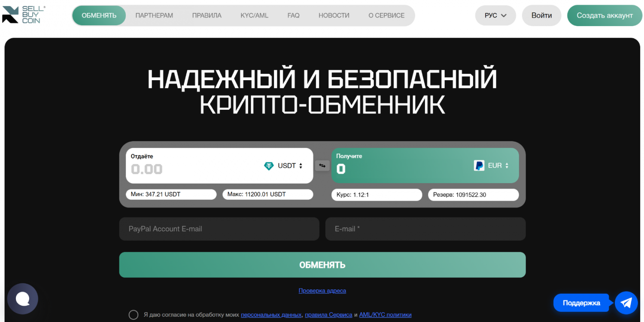This screenshot has height=322, width=644.
Task: Follow the Проверка адреса link
Action: [322, 291]
